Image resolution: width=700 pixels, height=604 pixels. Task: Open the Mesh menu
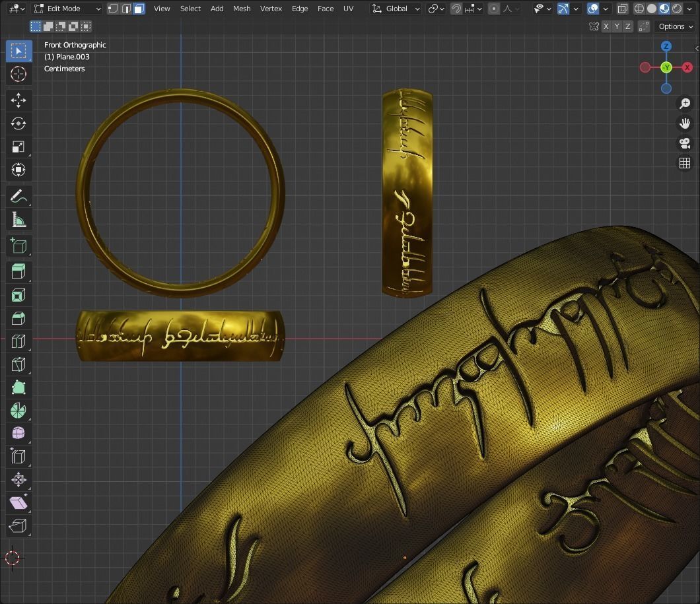(x=242, y=9)
